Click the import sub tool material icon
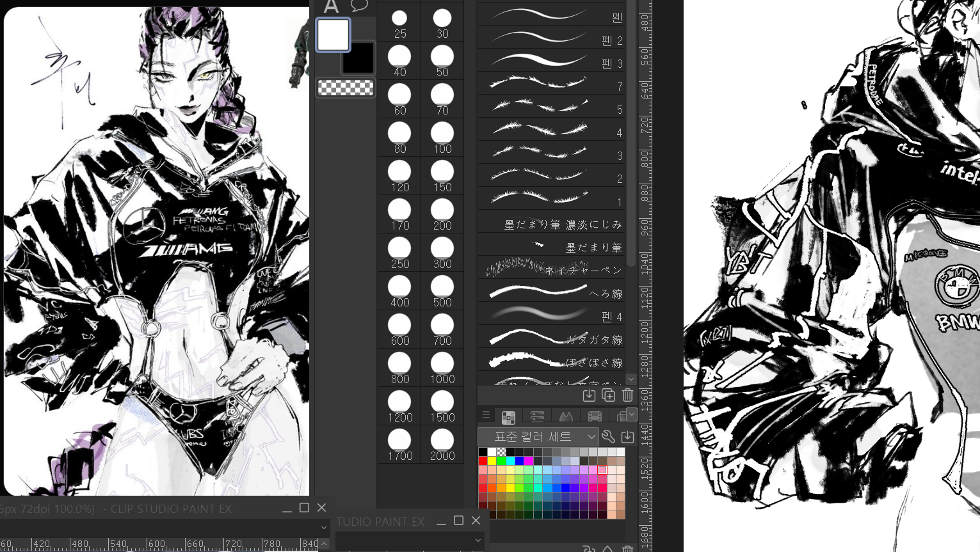Image resolution: width=980 pixels, height=552 pixels. coord(589,395)
